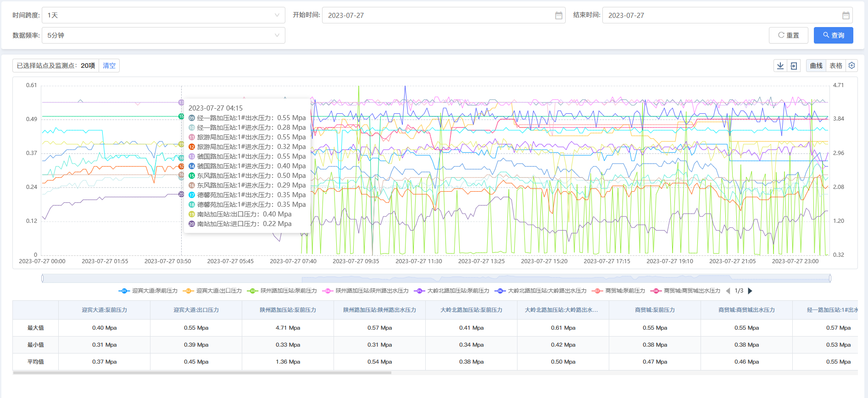The image size is (868, 398).
Task: Click the export icon beside download
Action: click(794, 66)
